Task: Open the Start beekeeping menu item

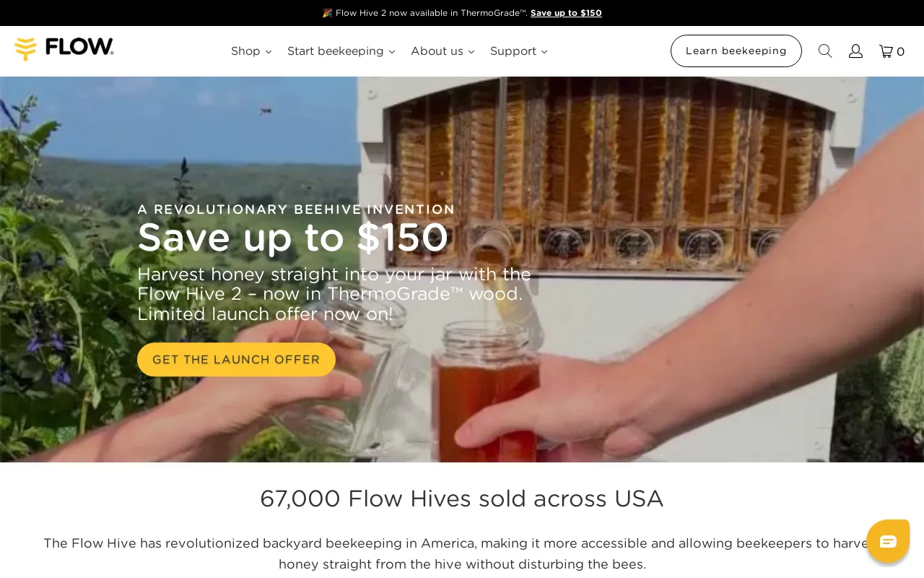Action: click(x=336, y=51)
